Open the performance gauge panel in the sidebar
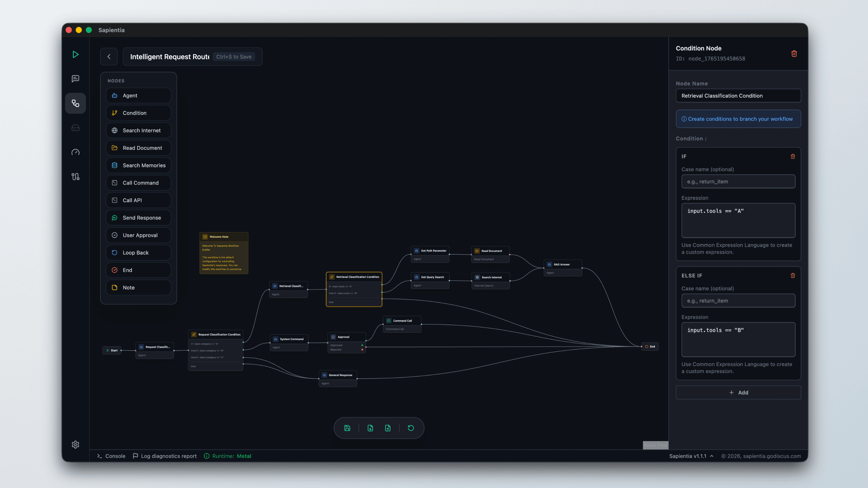 [x=75, y=152]
